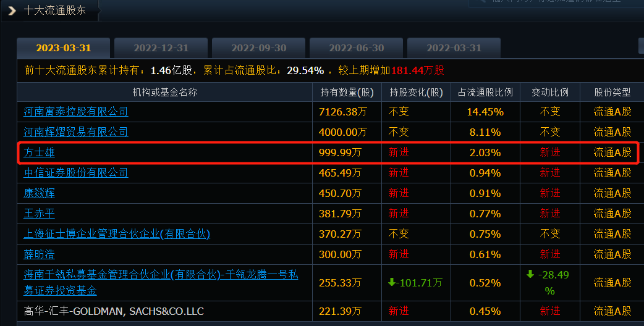This screenshot has width=644, height=326.
Task: Click the 381.79万 holding value
Action: pyautogui.click(x=340, y=214)
